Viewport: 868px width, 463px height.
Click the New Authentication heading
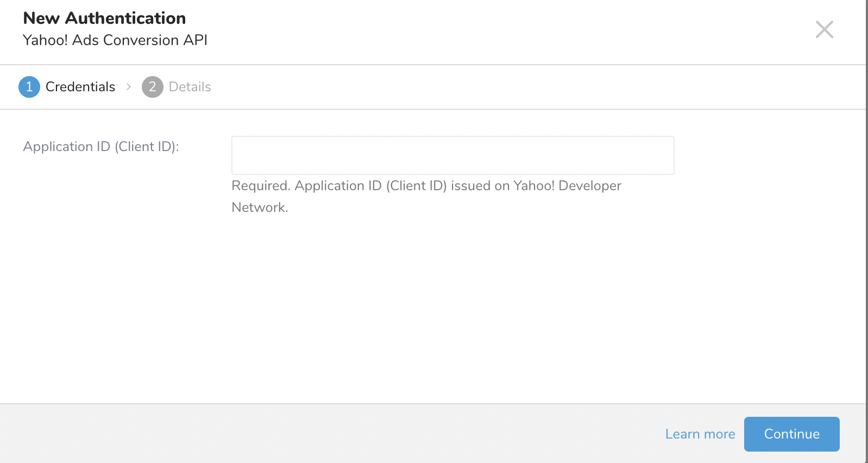104,18
